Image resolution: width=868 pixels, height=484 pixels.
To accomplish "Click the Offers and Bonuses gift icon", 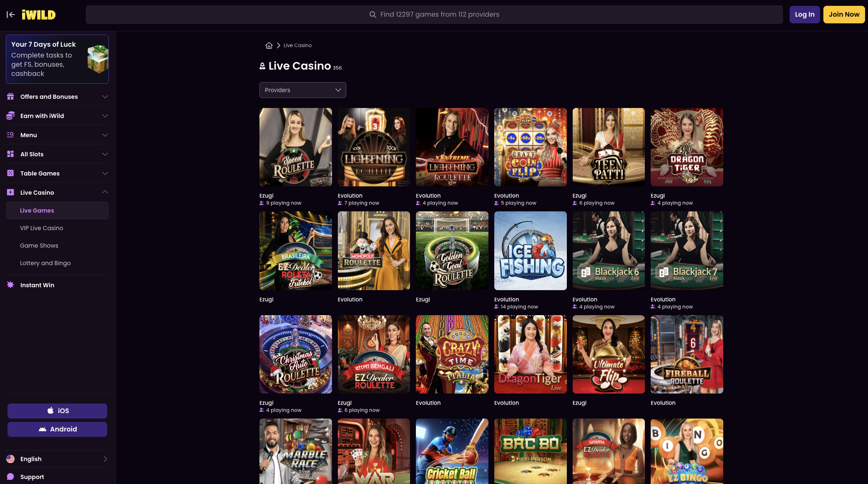I will pos(10,97).
